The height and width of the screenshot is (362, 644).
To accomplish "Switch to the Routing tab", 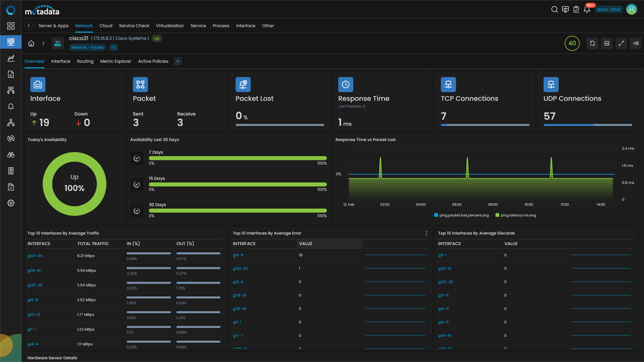I will pyautogui.click(x=85, y=61).
